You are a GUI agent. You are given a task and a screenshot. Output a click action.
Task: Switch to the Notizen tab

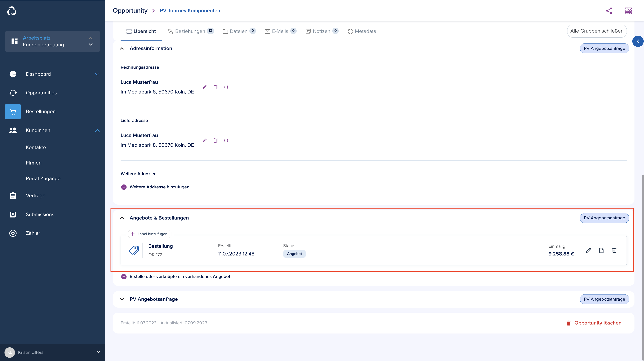coord(322,31)
